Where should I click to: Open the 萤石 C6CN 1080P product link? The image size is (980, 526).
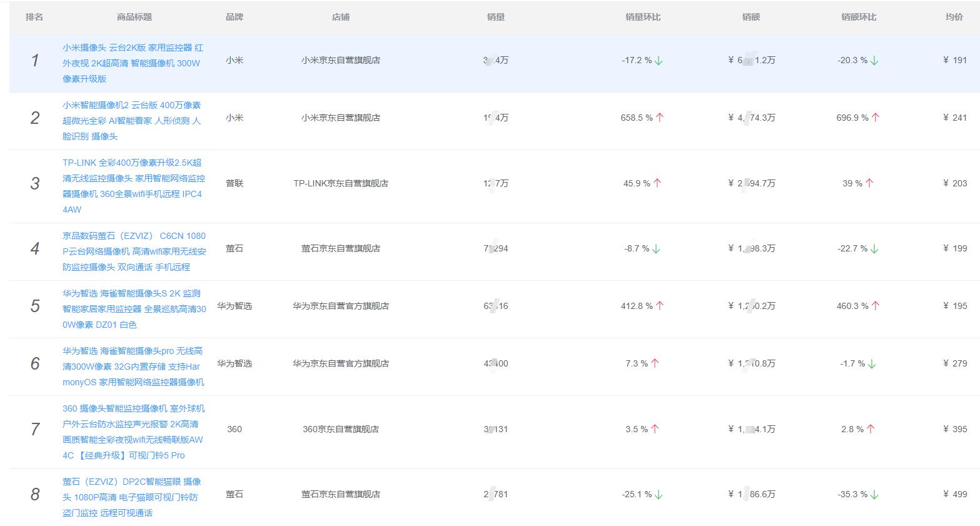coord(134,251)
